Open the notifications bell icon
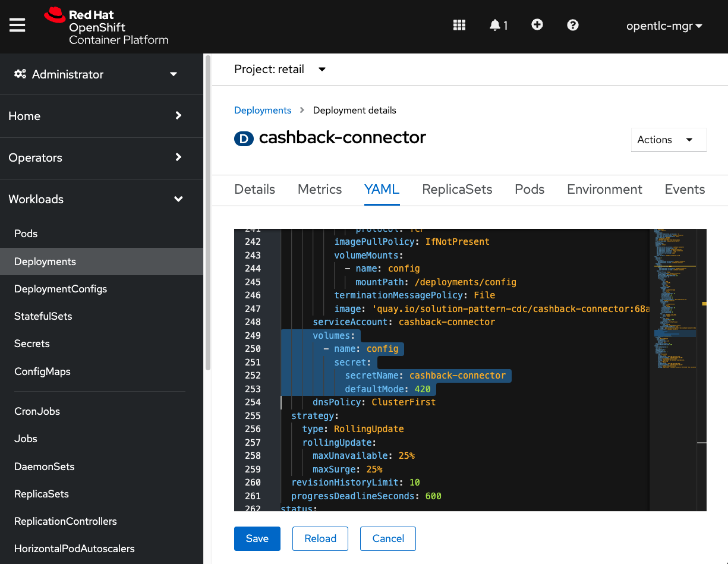Viewport: 728px width, 564px height. pos(498,25)
